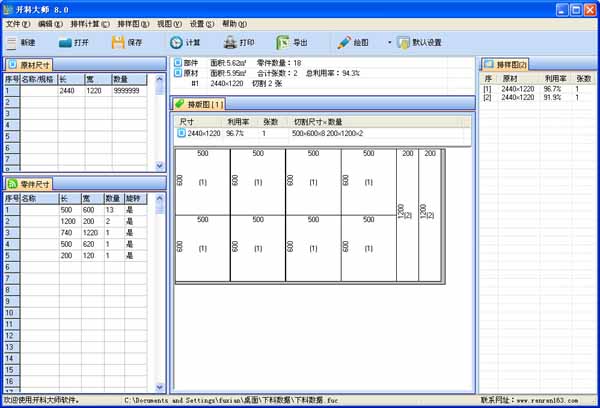Export with the 导出 toolbar icon
The height and width of the screenshot is (408, 600).
tap(283, 42)
